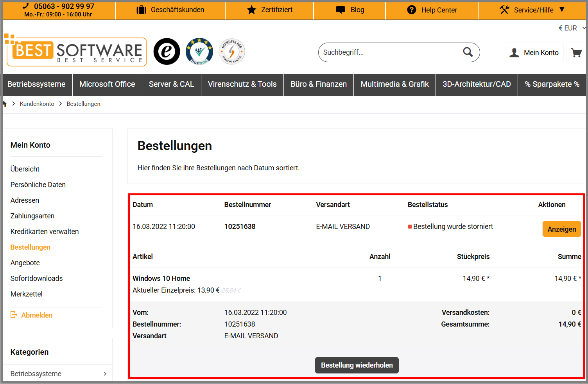Open the Betriebssysteme menu

coord(36,84)
